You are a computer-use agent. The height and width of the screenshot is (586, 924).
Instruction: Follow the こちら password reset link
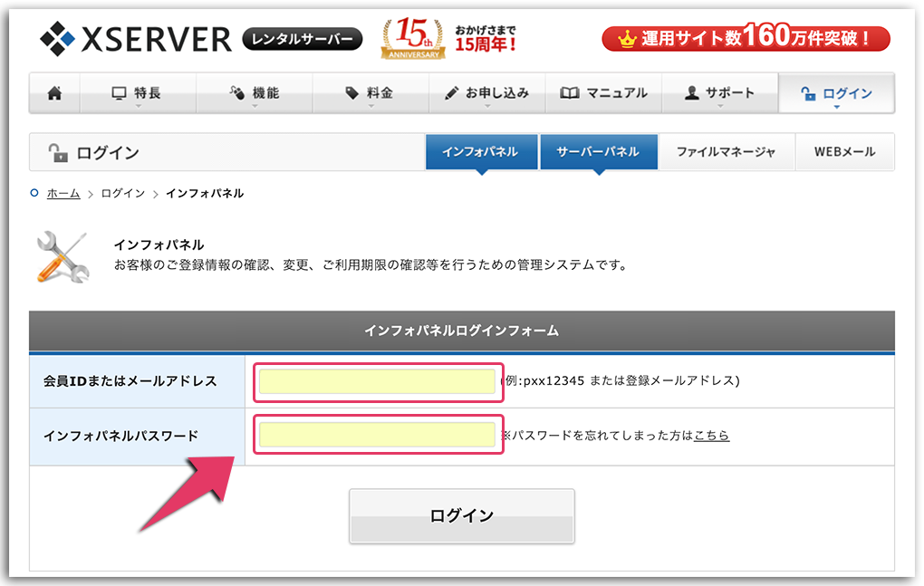coord(711,436)
